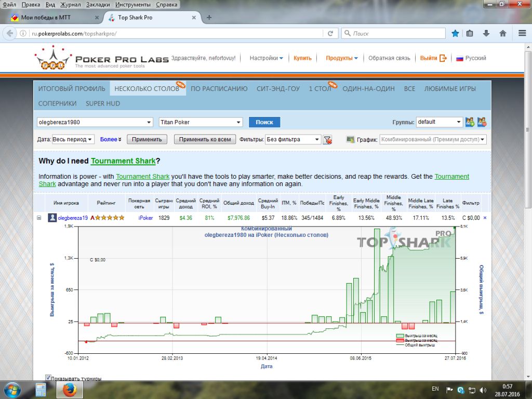This screenshot has height=399, width=532.
Task: Close the Top Shark Pro tab
Action: 194,17
